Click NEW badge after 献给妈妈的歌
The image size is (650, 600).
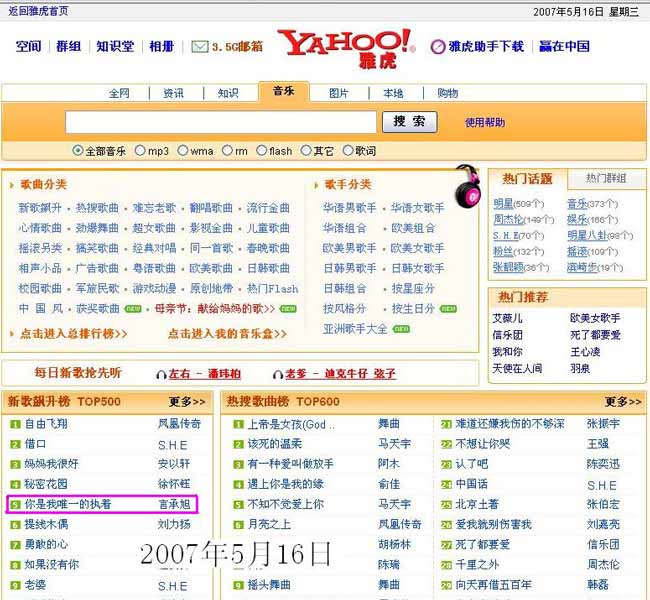click(x=288, y=309)
